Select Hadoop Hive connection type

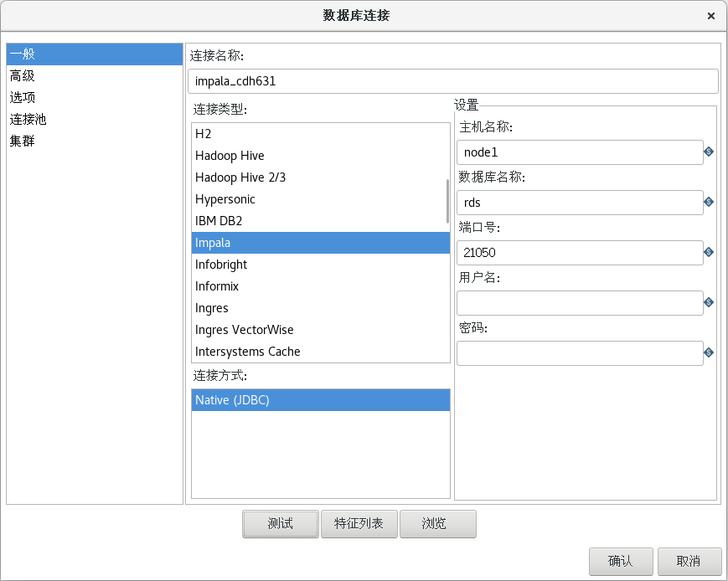point(320,156)
